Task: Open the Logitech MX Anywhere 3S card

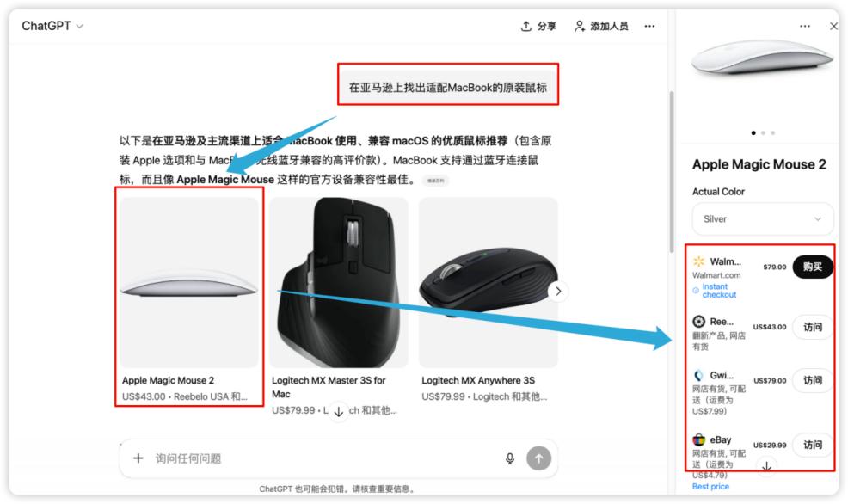Action: click(489, 300)
